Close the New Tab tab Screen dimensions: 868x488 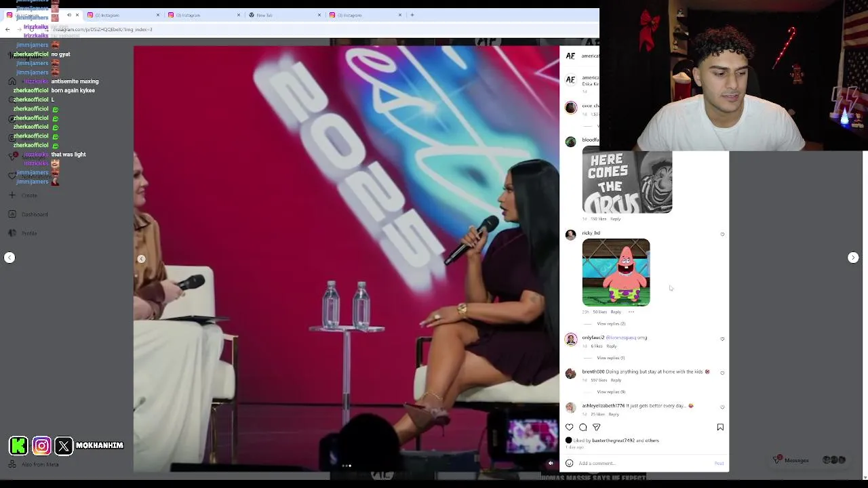click(319, 15)
